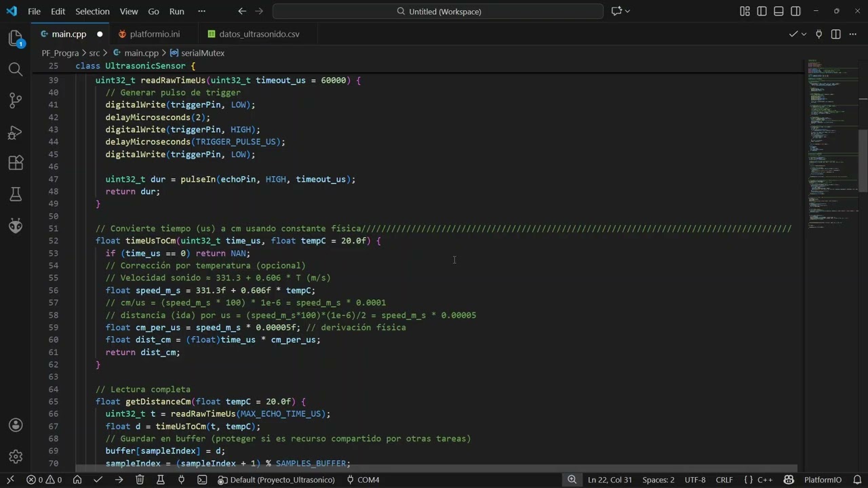Screen dimensions: 868x488
Task: Run PlatformIO Build checkmark in status bar
Action: tap(98, 480)
